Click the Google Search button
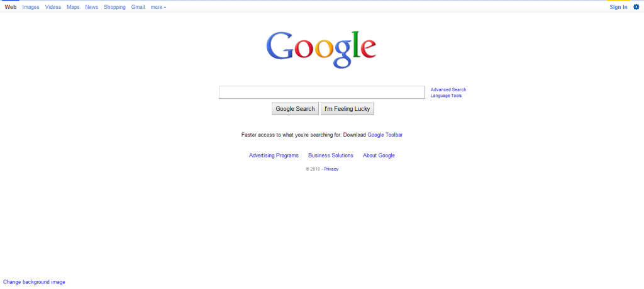 [296, 108]
